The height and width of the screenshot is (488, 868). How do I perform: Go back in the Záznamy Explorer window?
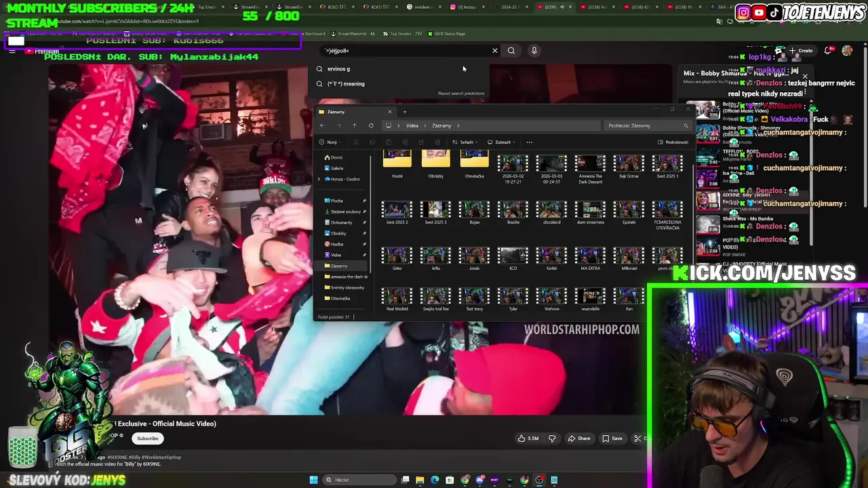point(322,125)
